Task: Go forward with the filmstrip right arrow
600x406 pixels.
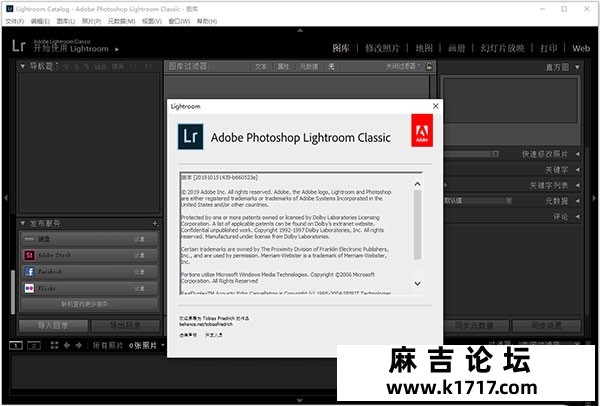Action: click(x=79, y=346)
